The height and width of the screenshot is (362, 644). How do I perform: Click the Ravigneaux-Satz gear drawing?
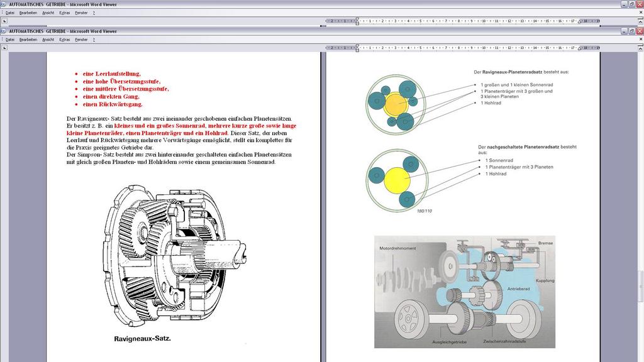175,256
